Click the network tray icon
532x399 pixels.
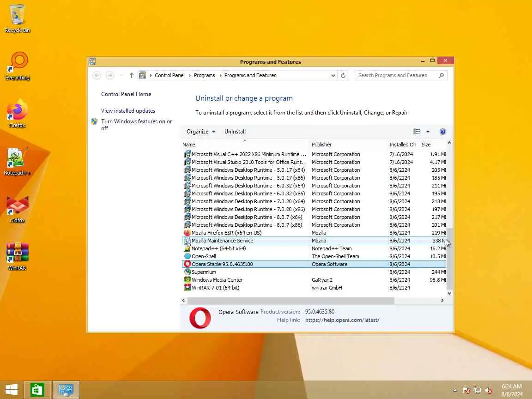(x=478, y=390)
